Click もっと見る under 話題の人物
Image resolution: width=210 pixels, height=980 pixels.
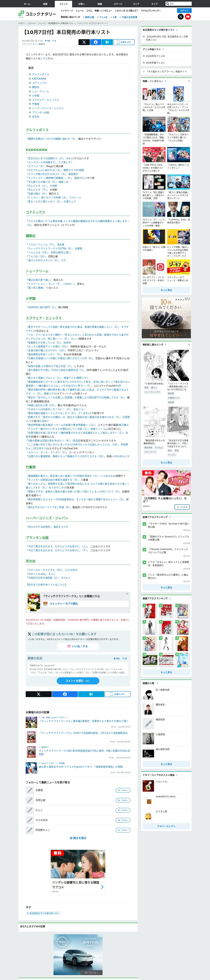click(x=166, y=764)
